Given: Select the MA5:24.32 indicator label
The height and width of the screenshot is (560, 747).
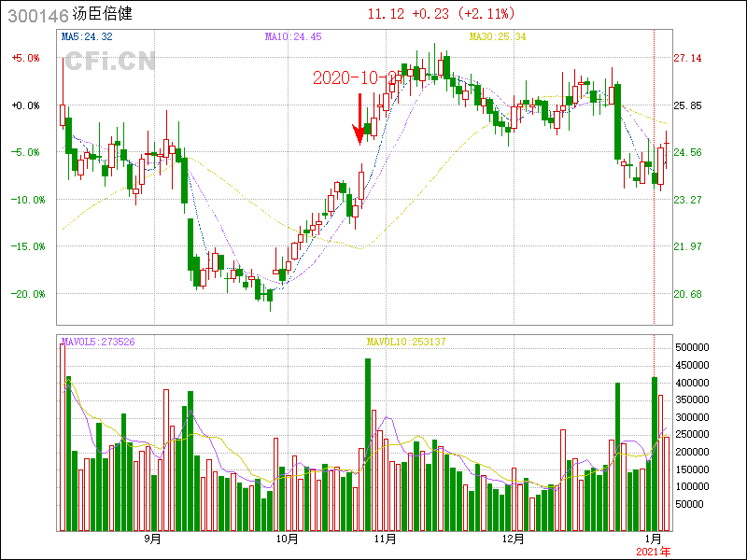Looking at the screenshot, I should (87, 36).
